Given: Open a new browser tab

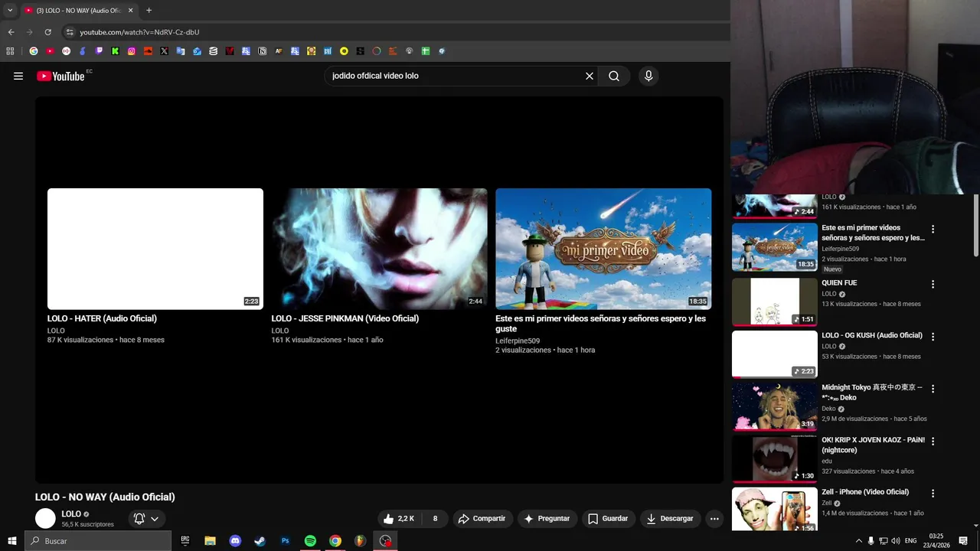Looking at the screenshot, I should [149, 11].
